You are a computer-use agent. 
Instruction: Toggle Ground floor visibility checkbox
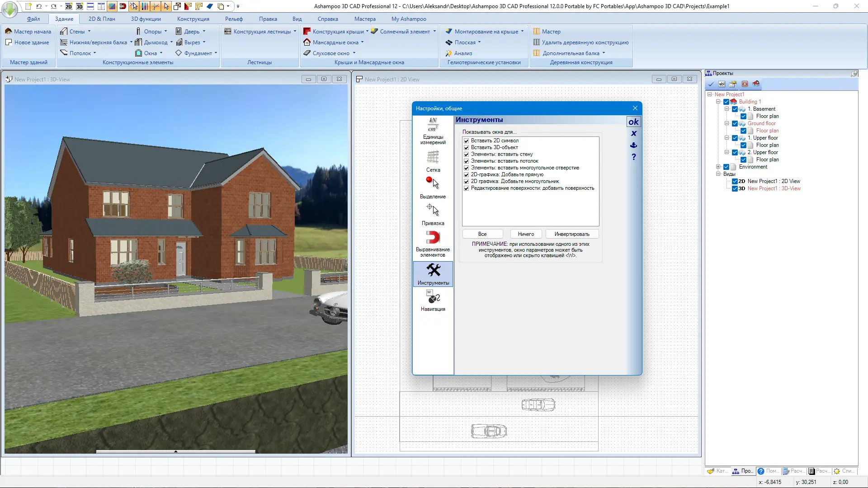pyautogui.click(x=735, y=123)
